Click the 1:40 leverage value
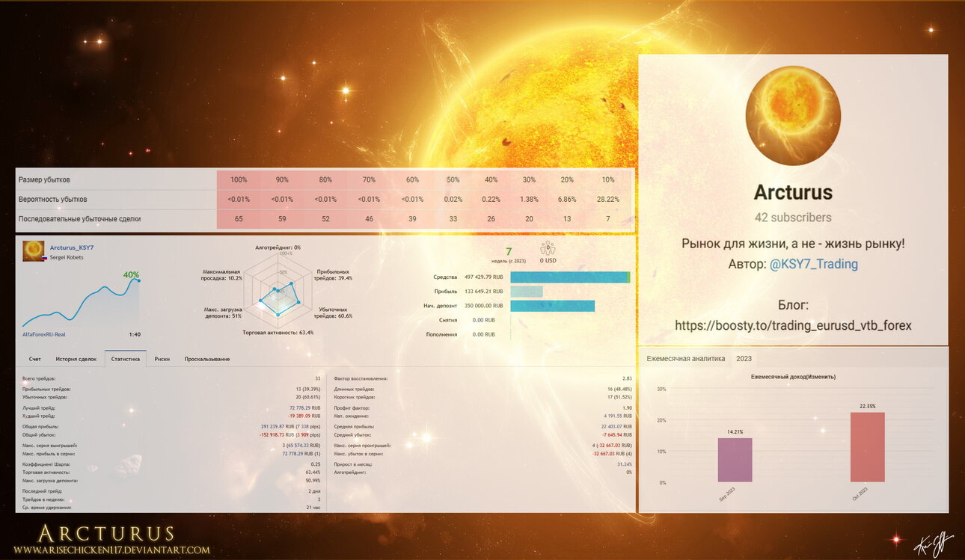 click(x=135, y=334)
